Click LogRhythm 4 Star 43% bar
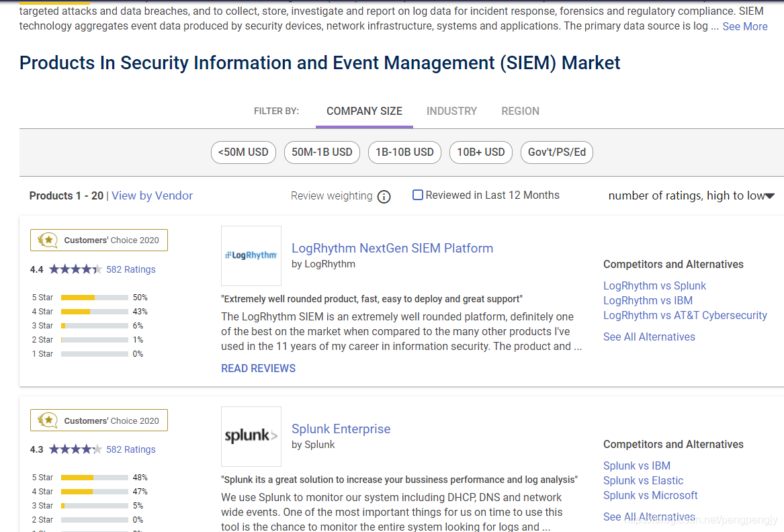Screen dimensions: 784x532 pos(95,312)
